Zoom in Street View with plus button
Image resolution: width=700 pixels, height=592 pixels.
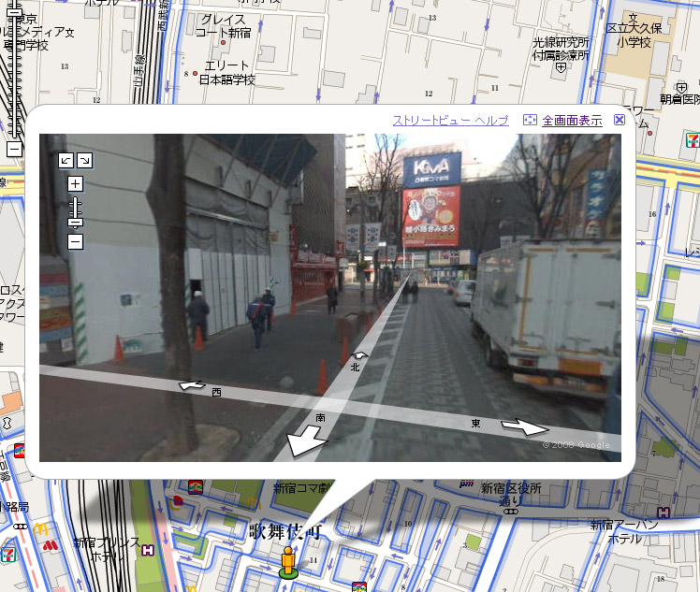(76, 183)
